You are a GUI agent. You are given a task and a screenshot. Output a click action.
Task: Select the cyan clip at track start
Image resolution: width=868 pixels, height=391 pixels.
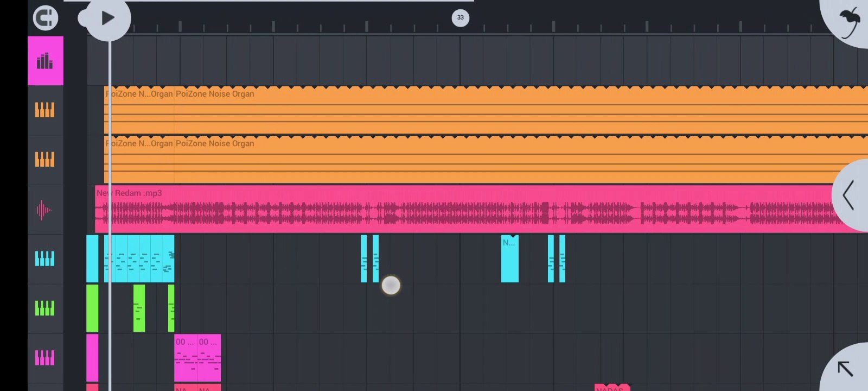coord(92,258)
